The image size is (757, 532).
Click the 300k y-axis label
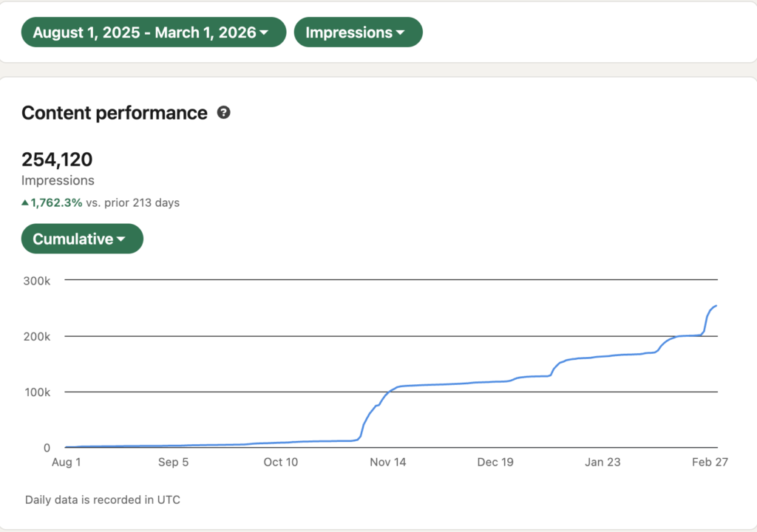[36, 280]
